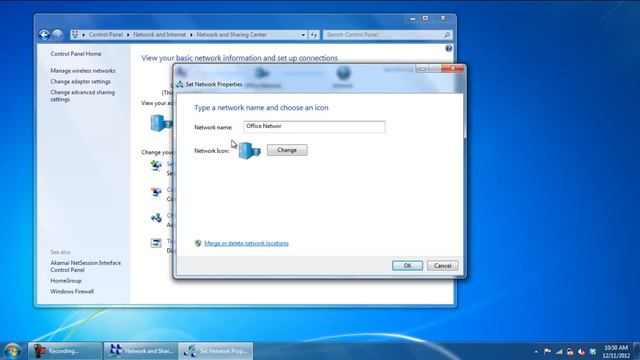Click troubleshoot problems icon
The image size is (640, 360).
pyautogui.click(x=156, y=243)
